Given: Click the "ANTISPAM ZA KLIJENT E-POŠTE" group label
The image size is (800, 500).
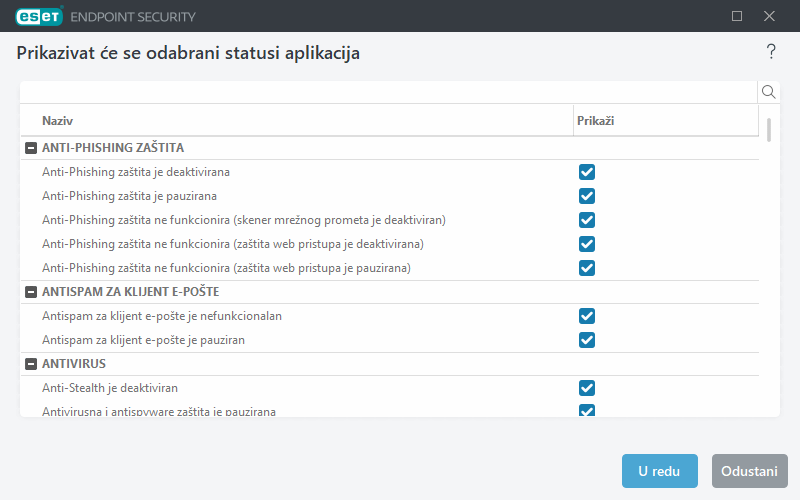Looking at the screenshot, I should pos(131,292).
